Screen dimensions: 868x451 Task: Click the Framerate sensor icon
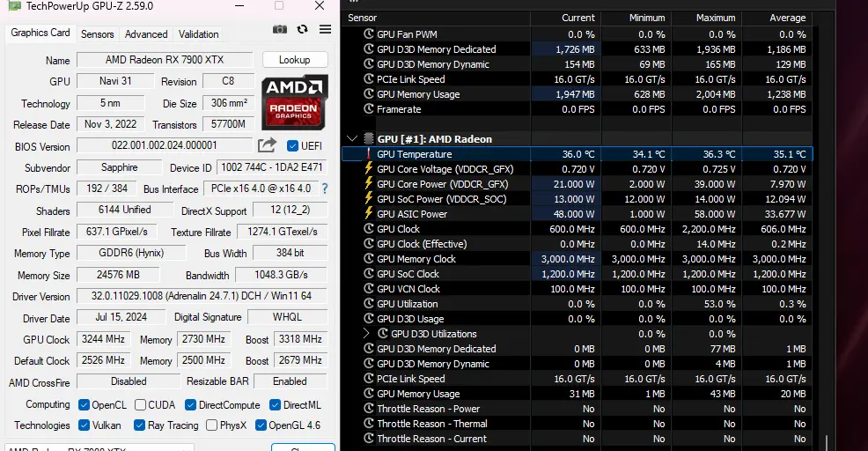[x=369, y=108]
